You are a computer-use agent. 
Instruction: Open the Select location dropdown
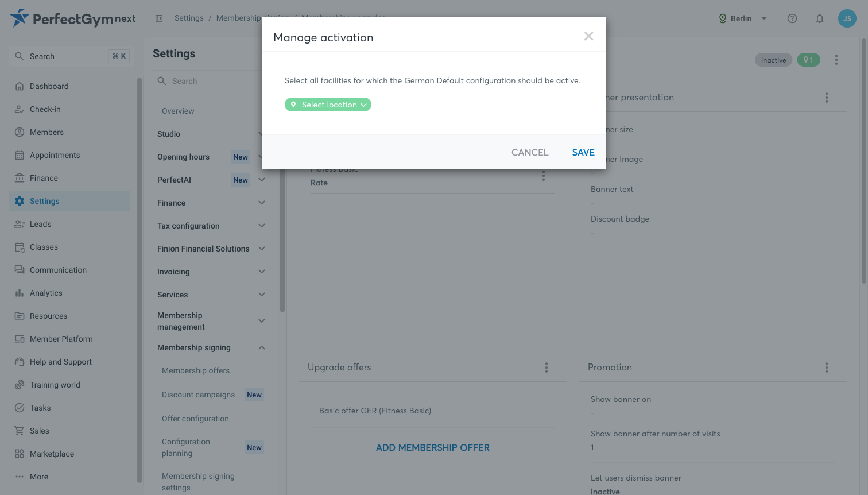point(328,105)
